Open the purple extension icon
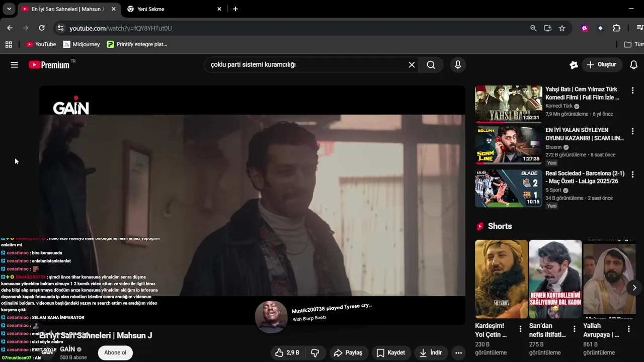Screen dimensions: 644x362 (585, 28)
